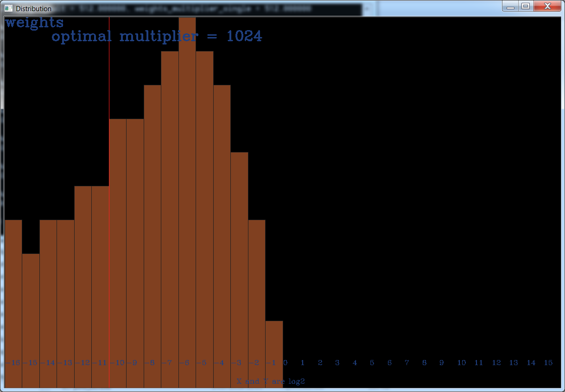Click the "optimal multiplier = 1024" text
This screenshot has height=392, width=565.
tap(157, 37)
